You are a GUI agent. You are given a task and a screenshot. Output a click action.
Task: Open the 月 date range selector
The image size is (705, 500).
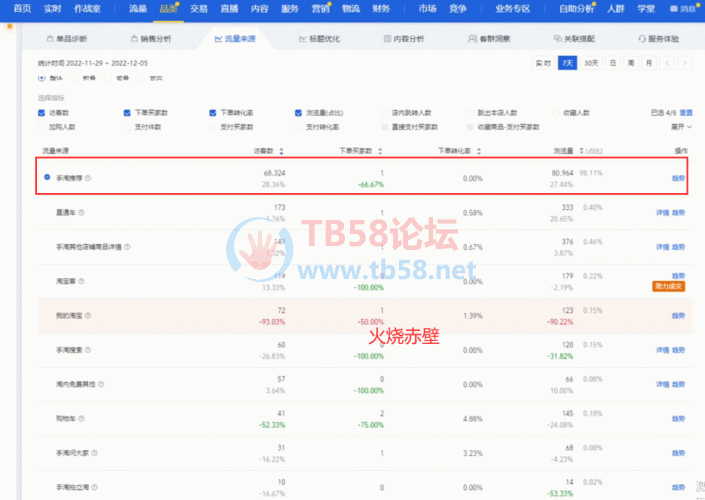(649, 63)
